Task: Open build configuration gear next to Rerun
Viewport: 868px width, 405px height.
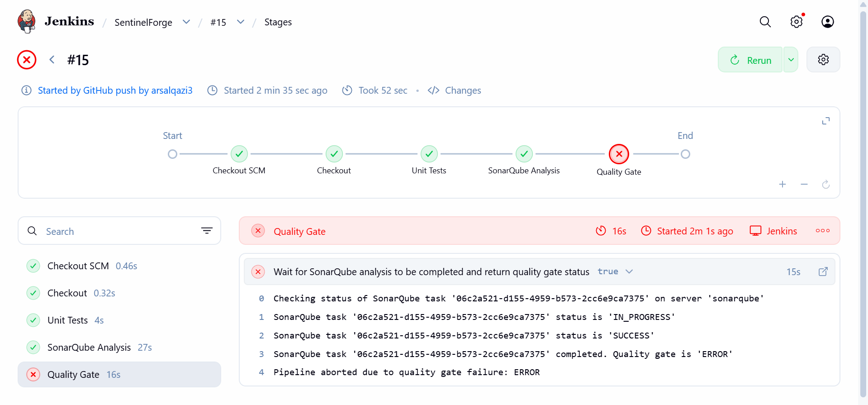Action: (x=823, y=60)
